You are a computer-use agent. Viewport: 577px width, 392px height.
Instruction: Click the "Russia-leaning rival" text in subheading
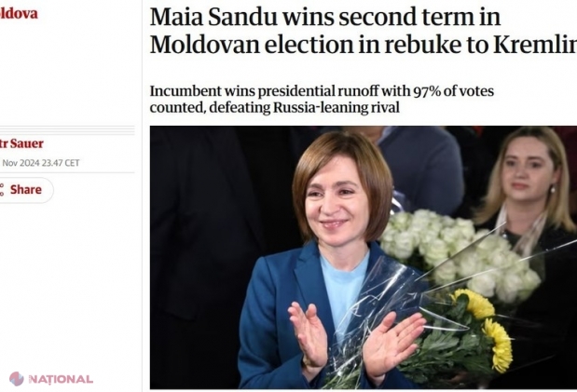coord(336,108)
